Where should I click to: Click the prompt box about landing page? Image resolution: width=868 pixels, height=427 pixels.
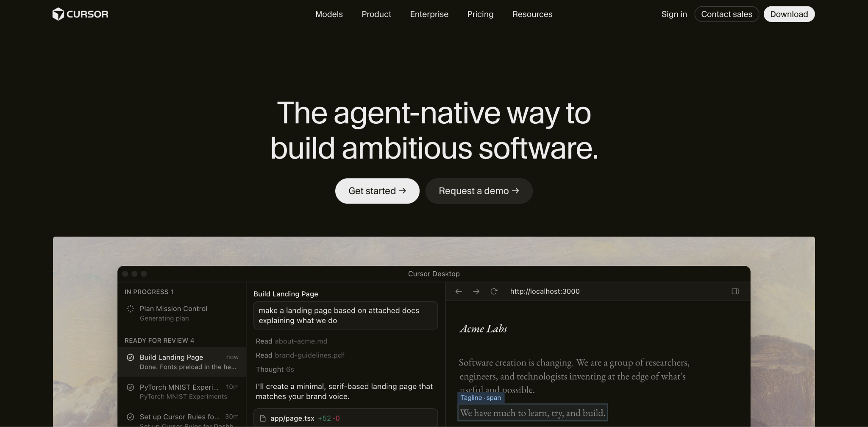point(345,315)
